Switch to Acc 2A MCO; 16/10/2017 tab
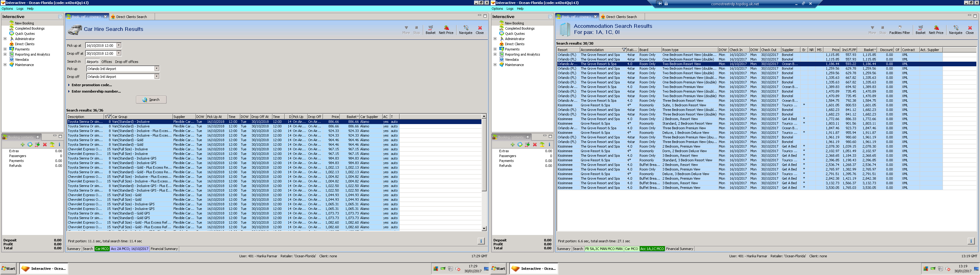The image size is (980, 275). (x=129, y=249)
